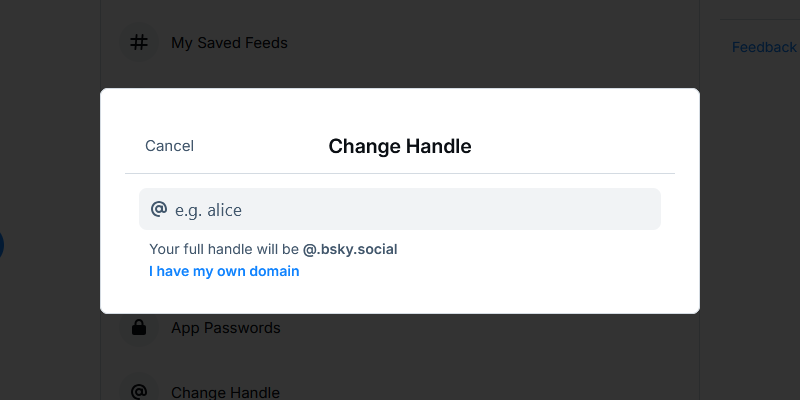Dismiss dialog by clicking the dimmed left backdrop

50,150
